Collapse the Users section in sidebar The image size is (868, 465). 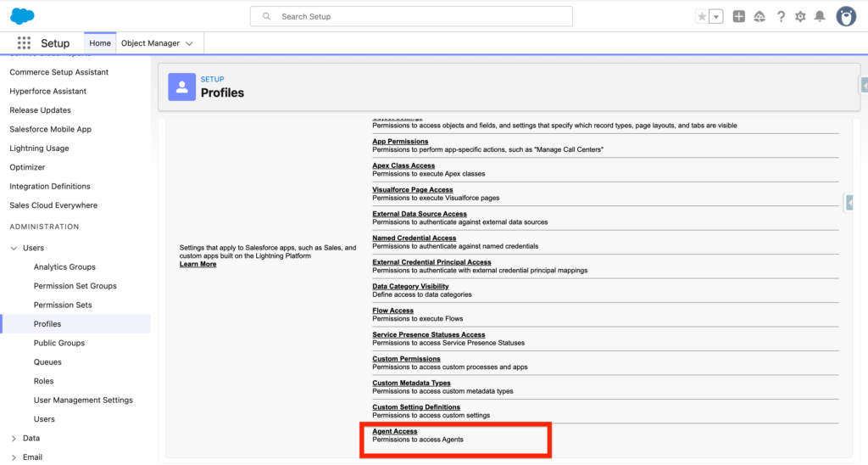click(14, 248)
